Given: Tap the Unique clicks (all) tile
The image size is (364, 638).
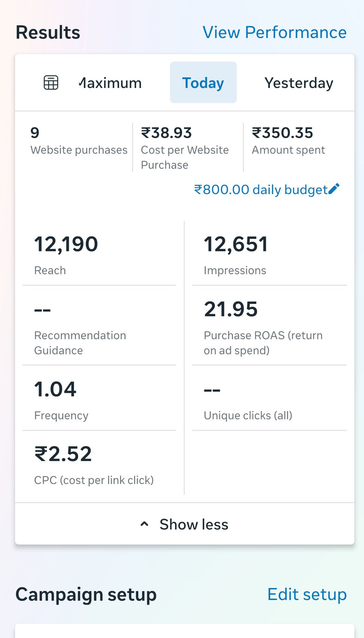Looking at the screenshot, I should [x=269, y=399].
